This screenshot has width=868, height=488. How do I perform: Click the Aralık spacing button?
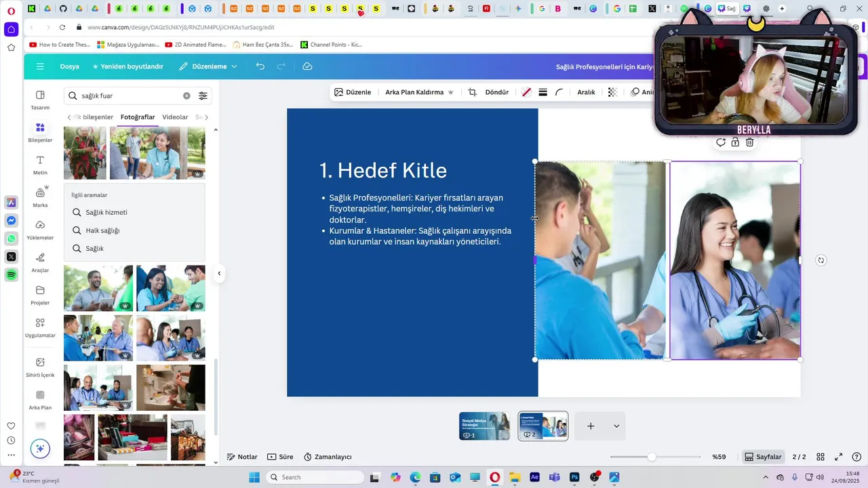tap(586, 92)
